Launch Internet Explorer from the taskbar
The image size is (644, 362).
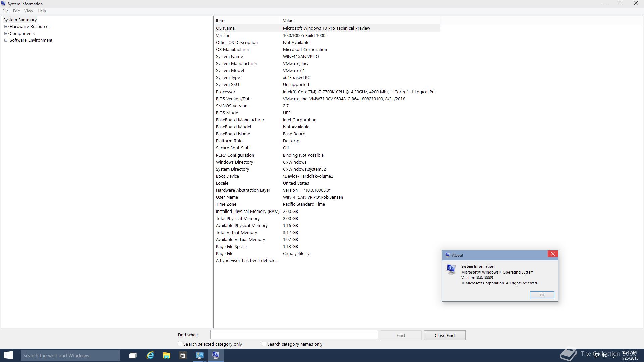point(150,355)
